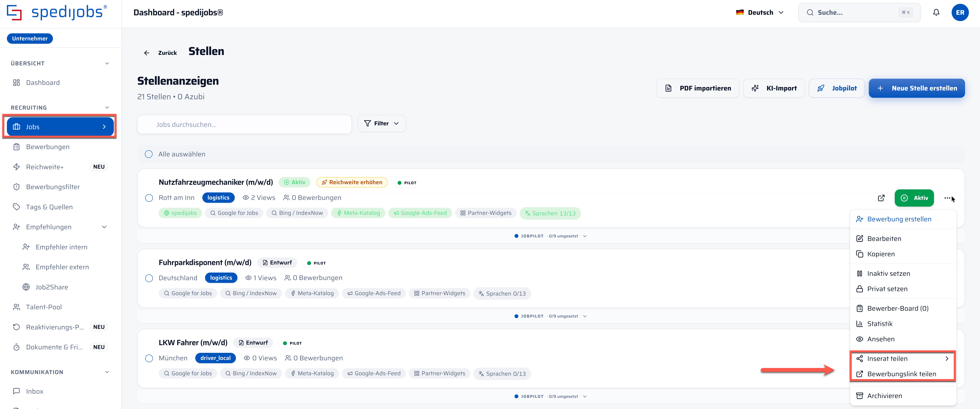Toggle the green Aktiv status button
The image size is (980, 409).
click(x=914, y=198)
